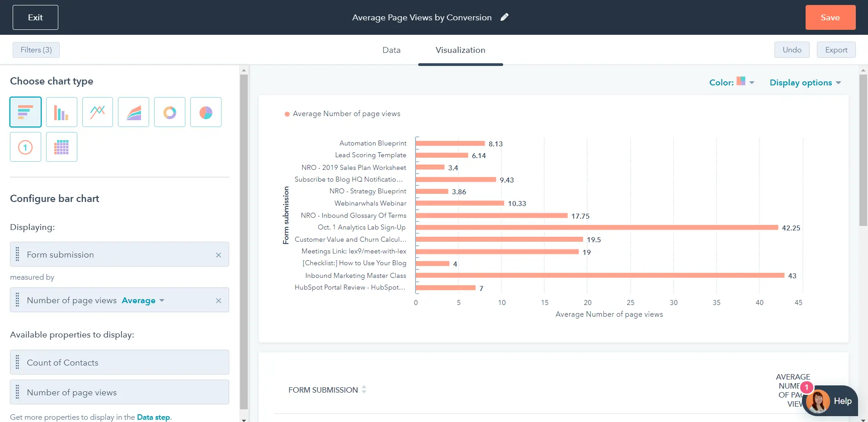Click the pencil icon to rename the report
The image size is (868, 422).
tap(505, 17)
